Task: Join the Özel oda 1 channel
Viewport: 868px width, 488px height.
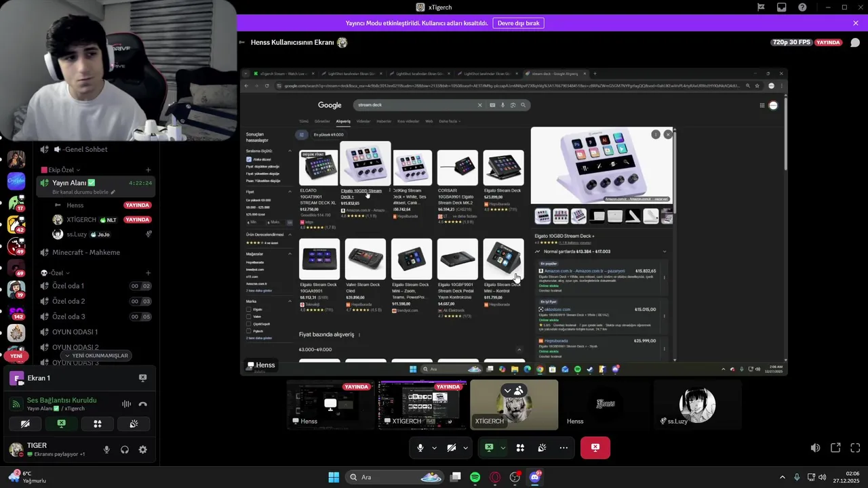Action: (x=95, y=286)
